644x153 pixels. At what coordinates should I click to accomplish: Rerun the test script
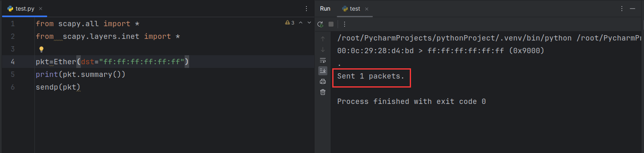pyautogui.click(x=320, y=24)
